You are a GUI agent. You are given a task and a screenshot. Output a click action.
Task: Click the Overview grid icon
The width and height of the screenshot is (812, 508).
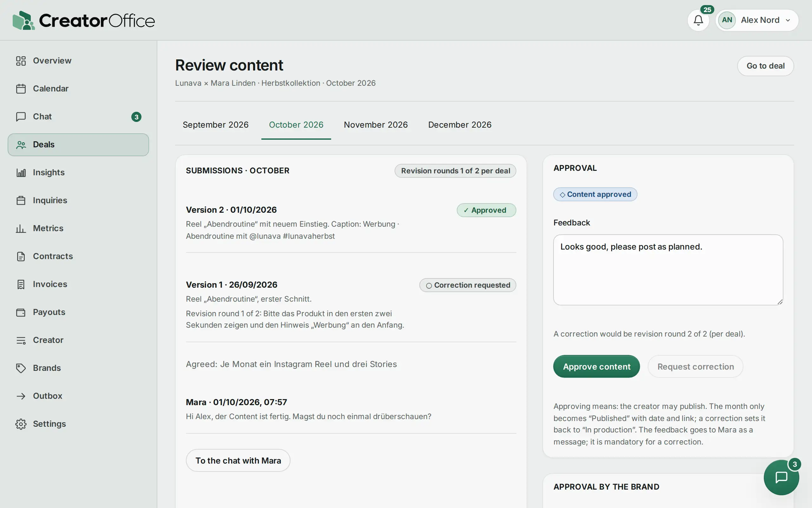21,61
